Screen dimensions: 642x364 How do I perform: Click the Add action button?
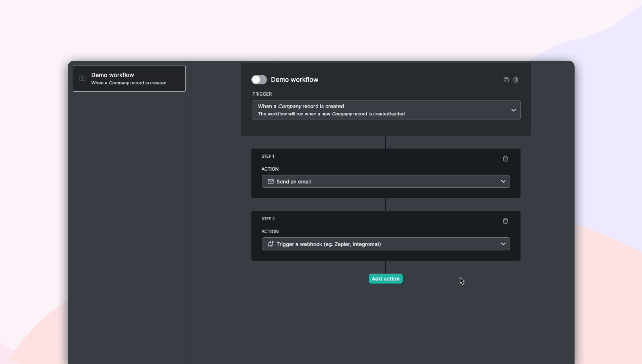tap(385, 279)
